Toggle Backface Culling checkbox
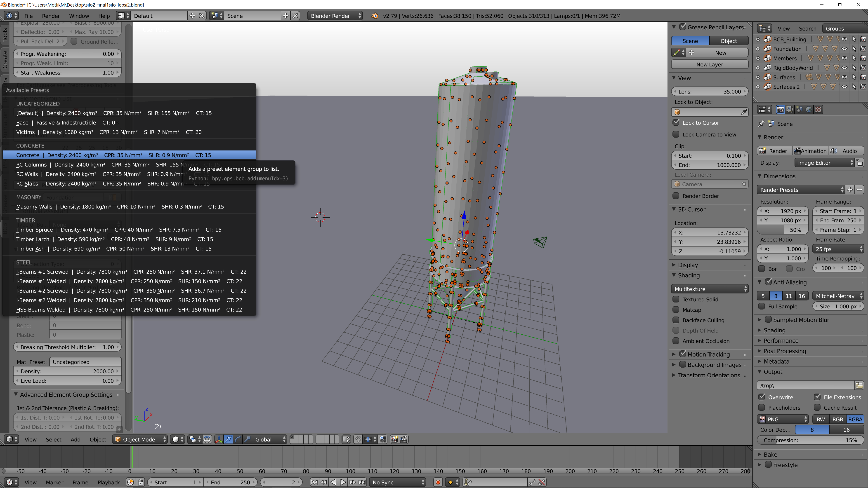Screen dimensions: 868x488 click(676, 320)
